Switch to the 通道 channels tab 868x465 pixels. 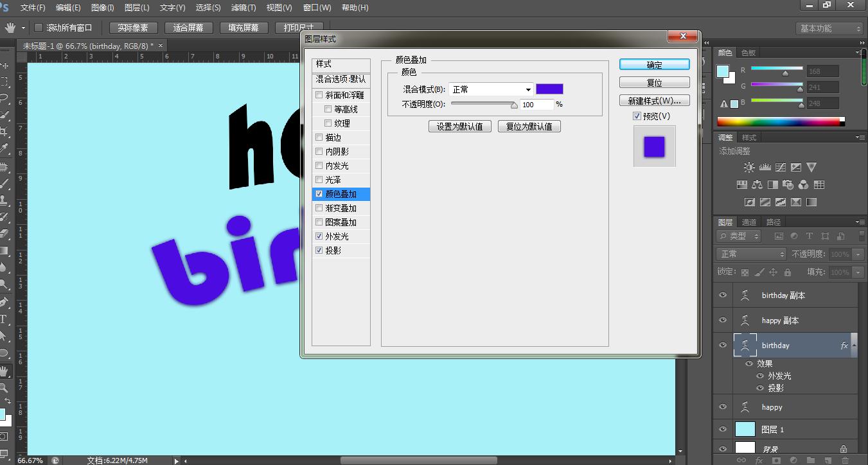[749, 221]
